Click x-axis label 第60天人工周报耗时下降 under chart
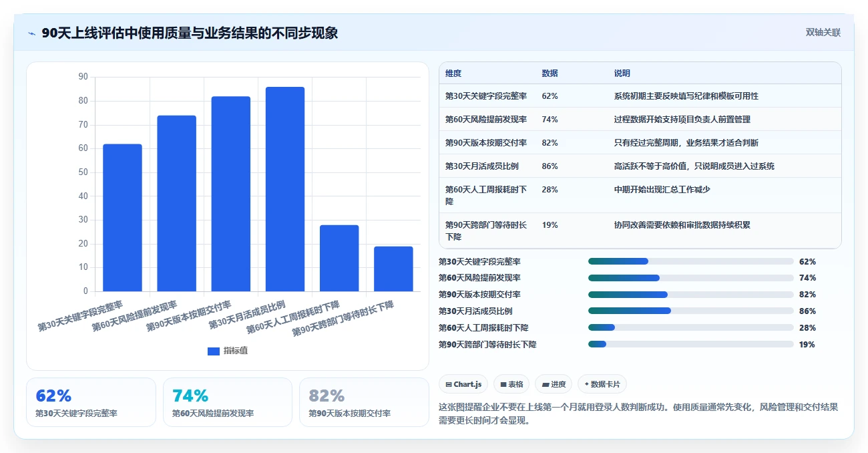The image size is (868, 453). (x=293, y=317)
